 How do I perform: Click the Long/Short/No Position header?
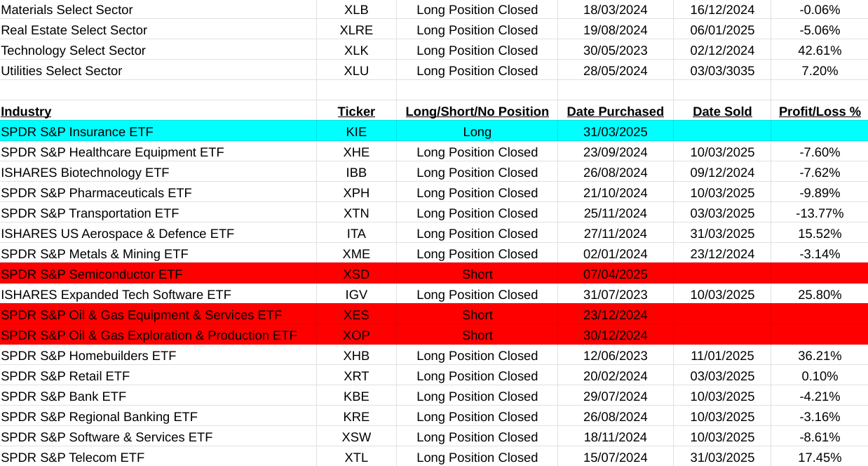point(477,112)
